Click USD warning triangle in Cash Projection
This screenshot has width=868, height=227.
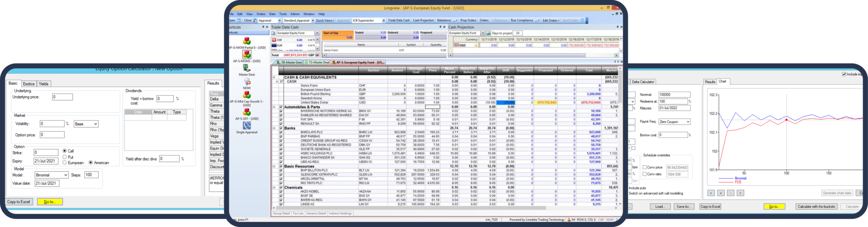pyautogui.click(x=476, y=45)
